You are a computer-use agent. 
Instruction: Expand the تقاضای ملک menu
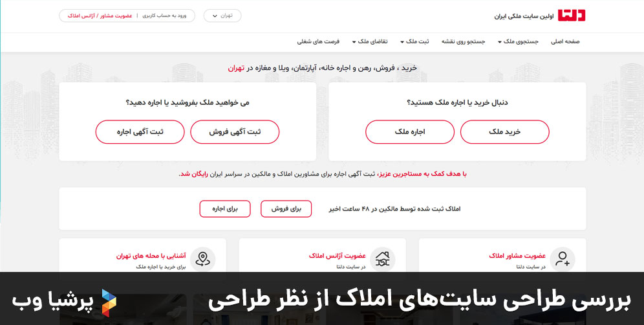pyautogui.click(x=370, y=41)
